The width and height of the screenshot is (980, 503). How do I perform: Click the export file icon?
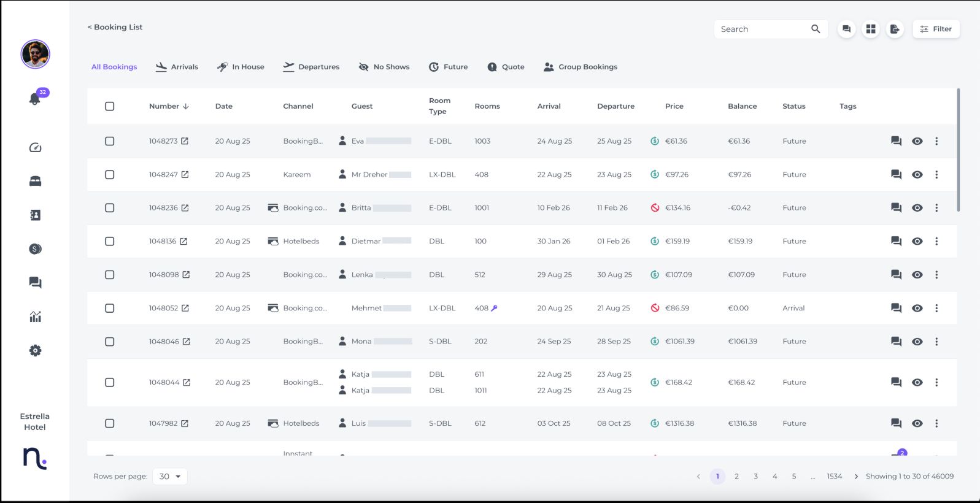895,29
